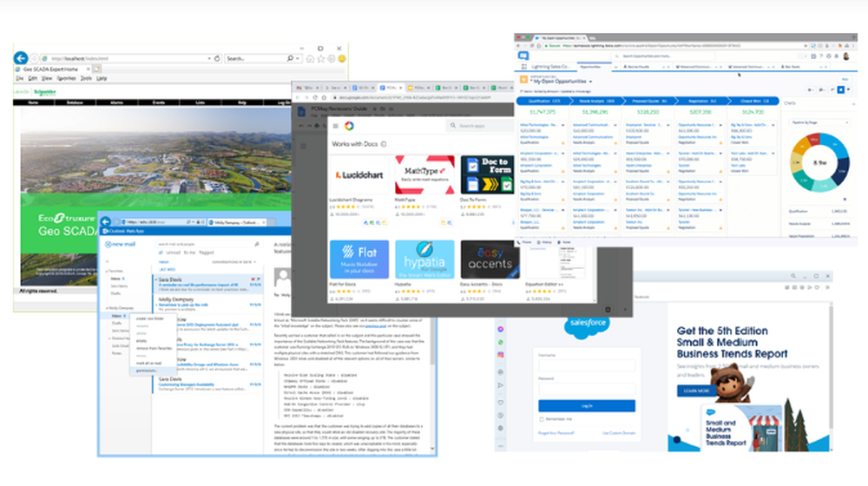Open Phone in the Salesforce utility bar

[523, 242]
